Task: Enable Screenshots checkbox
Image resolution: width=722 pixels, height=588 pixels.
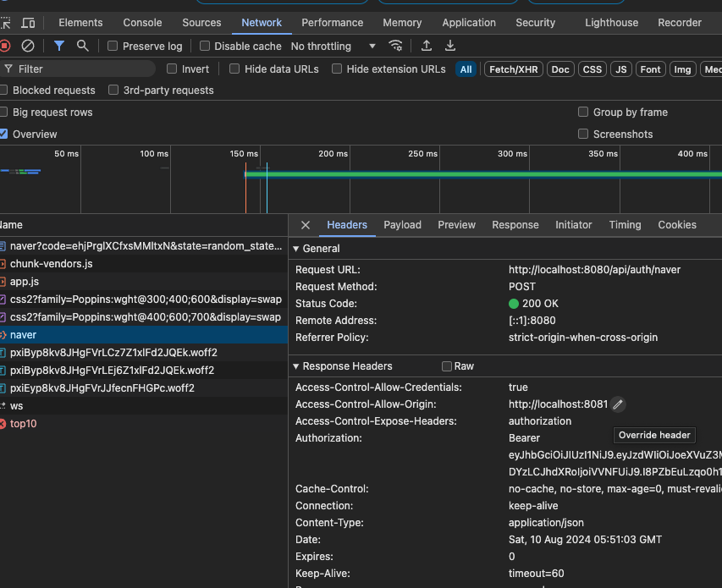Action: click(583, 134)
